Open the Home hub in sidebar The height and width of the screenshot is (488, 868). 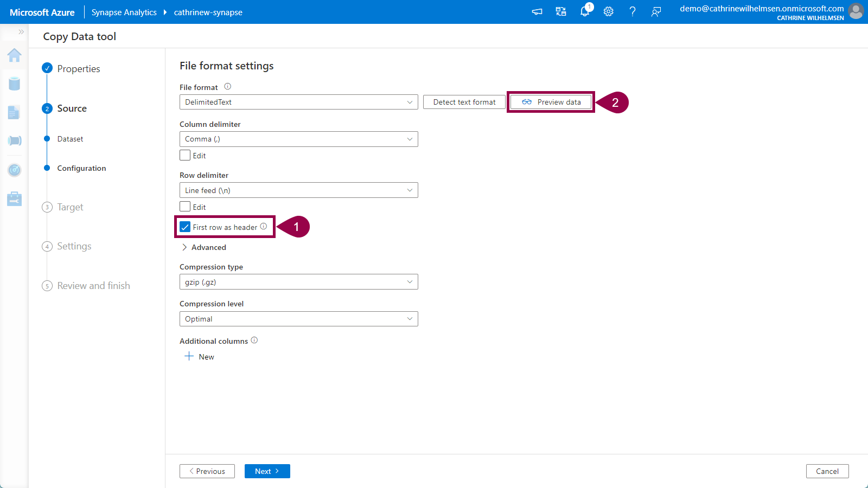tap(15, 55)
